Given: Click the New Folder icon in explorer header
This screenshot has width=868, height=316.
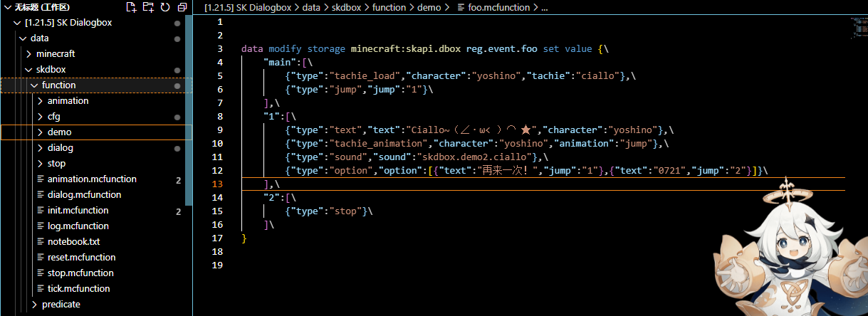Looking at the screenshot, I should [x=148, y=7].
